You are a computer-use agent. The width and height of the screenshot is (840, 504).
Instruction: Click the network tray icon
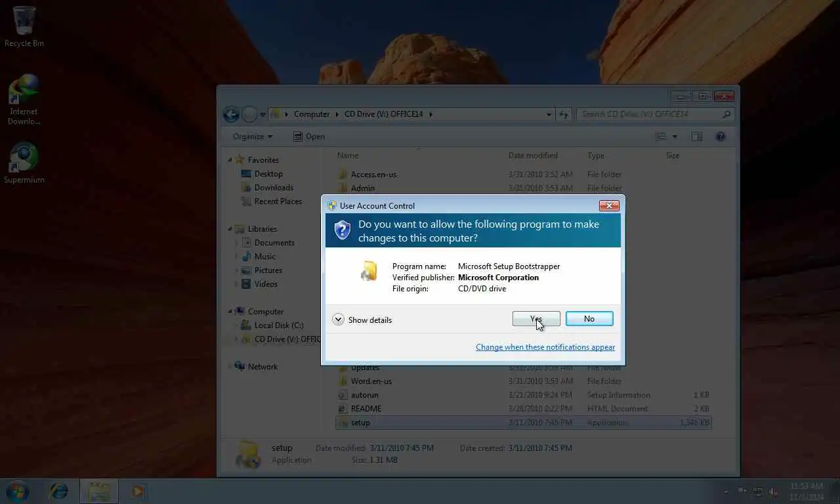click(x=758, y=492)
